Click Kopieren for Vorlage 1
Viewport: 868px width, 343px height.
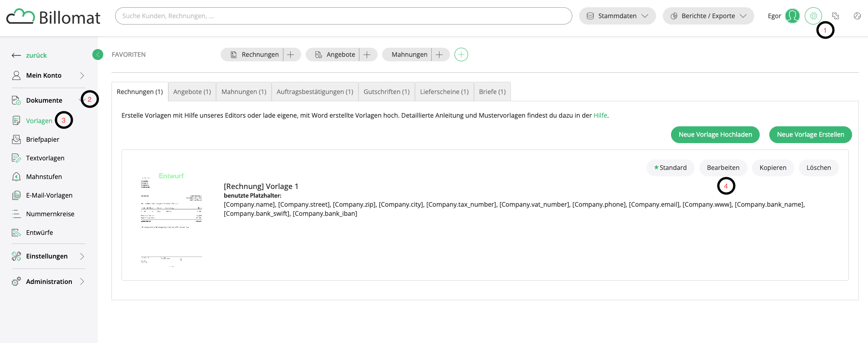coord(773,168)
